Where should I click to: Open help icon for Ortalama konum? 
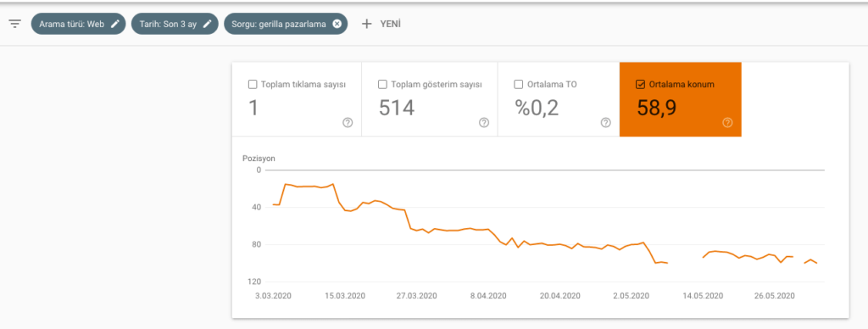(727, 123)
